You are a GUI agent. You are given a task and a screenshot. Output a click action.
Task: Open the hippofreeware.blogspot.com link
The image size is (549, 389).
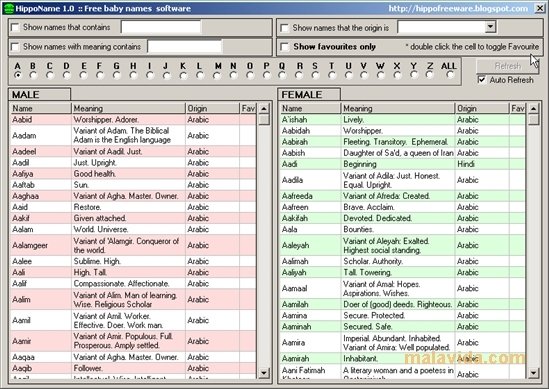coord(458,8)
